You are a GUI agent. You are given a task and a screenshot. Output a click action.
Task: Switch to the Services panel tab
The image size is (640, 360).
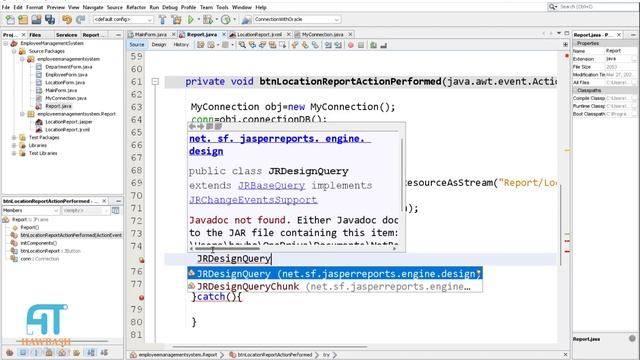pyautogui.click(x=66, y=35)
